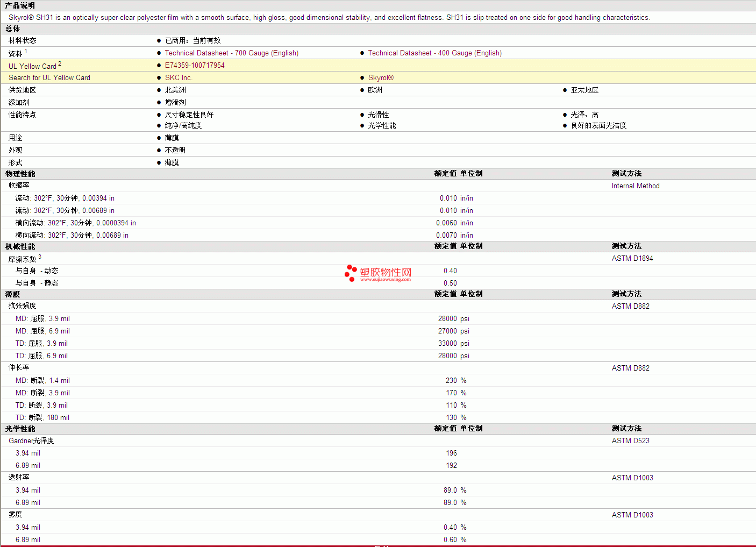756x547 pixels.
Task: Click 'ASTM D1003' test method for 透射率
Action: coord(632,478)
